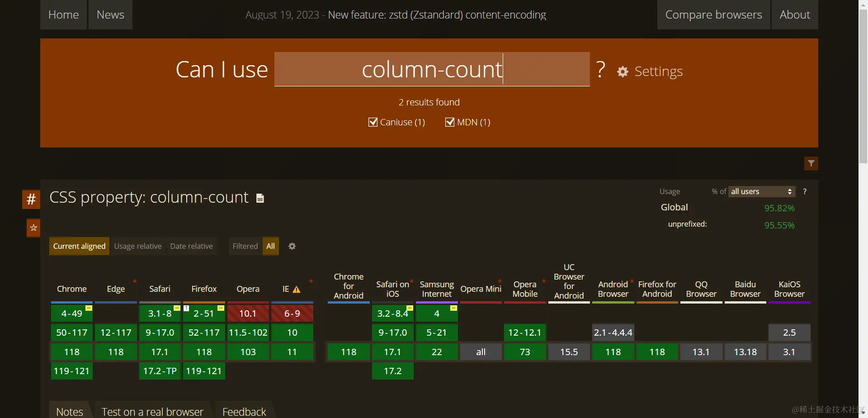Click the IE 6-9 unsupported cell

point(292,313)
